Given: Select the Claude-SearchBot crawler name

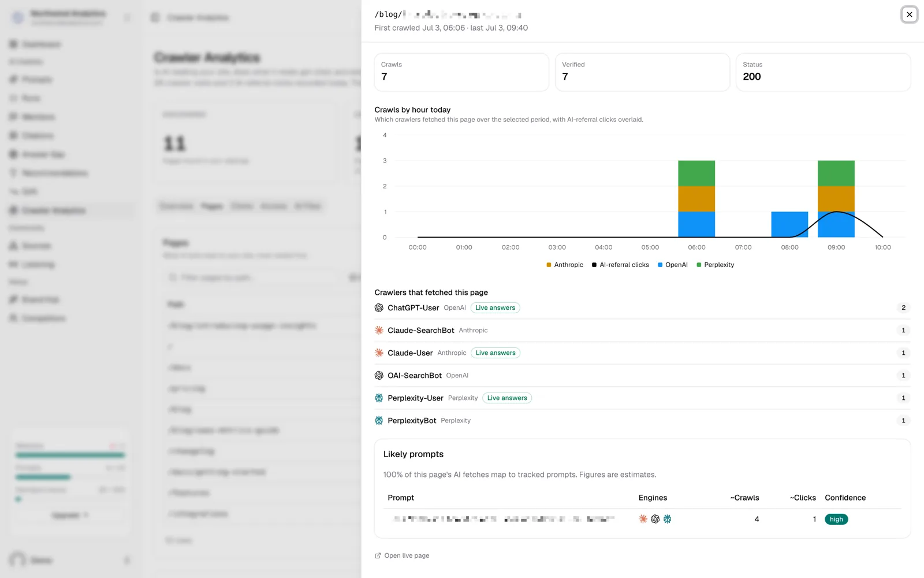Looking at the screenshot, I should 421,331.
